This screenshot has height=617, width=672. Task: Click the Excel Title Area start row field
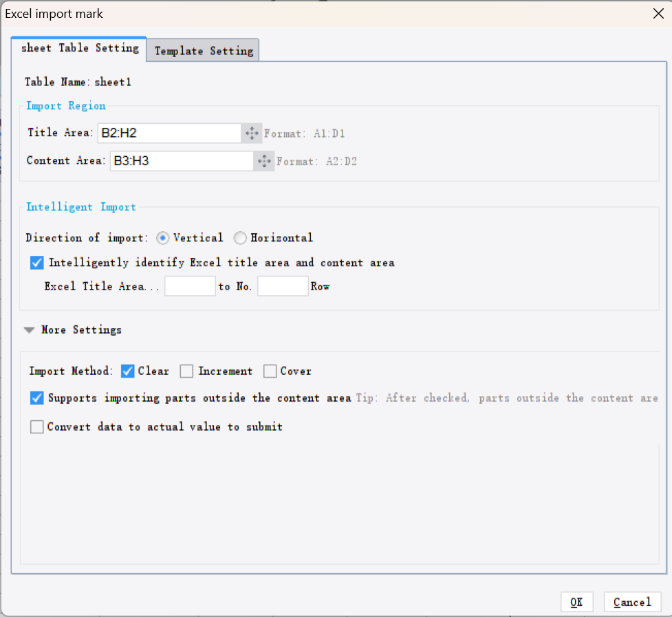(190, 286)
